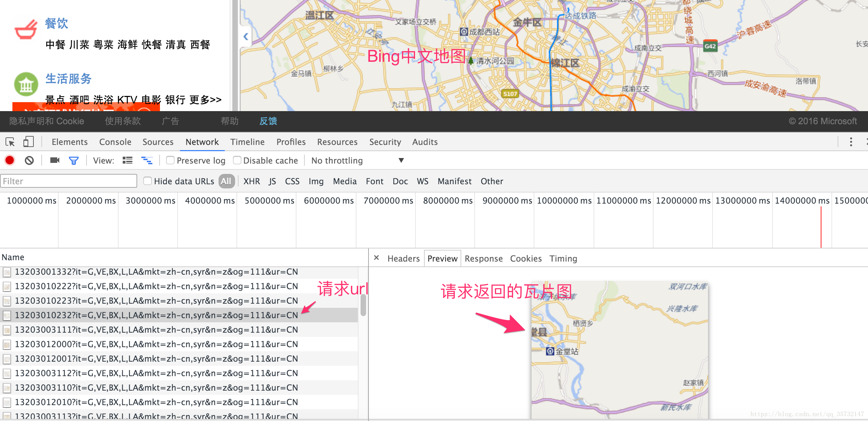868x421 pixels.
Task: Open the Headers tab of the request
Action: click(403, 258)
